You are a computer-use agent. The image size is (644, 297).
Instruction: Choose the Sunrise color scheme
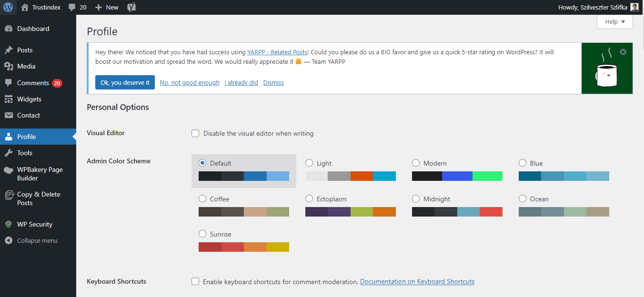[x=202, y=234]
